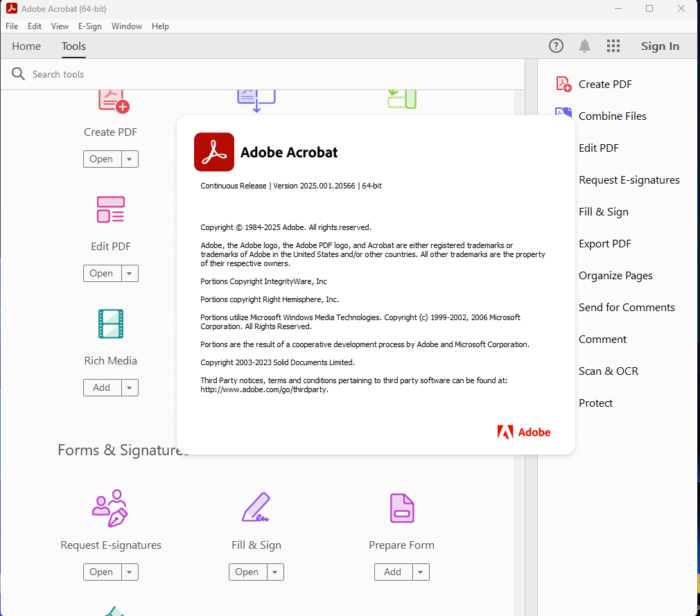Select the Rich Media filmstrip icon

click(111, 324)
